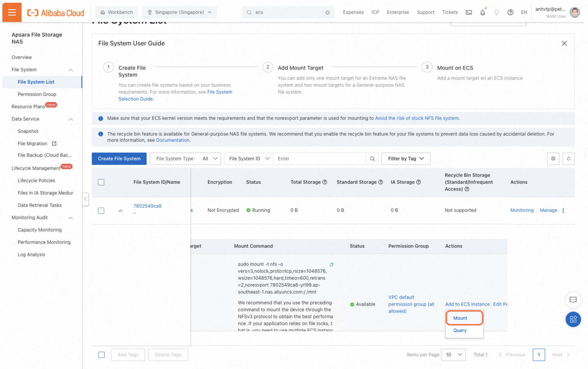Show Total Storage help tooltip icon

(325, 182)
